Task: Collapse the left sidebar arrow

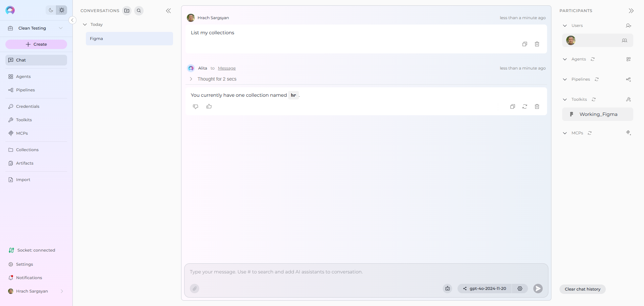Action: (72, 20)
